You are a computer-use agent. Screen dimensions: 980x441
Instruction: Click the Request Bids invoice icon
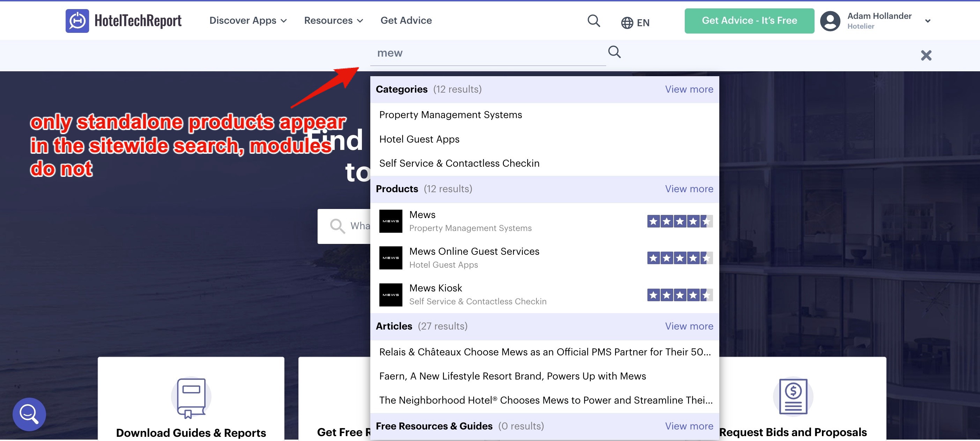coord(793,396)
